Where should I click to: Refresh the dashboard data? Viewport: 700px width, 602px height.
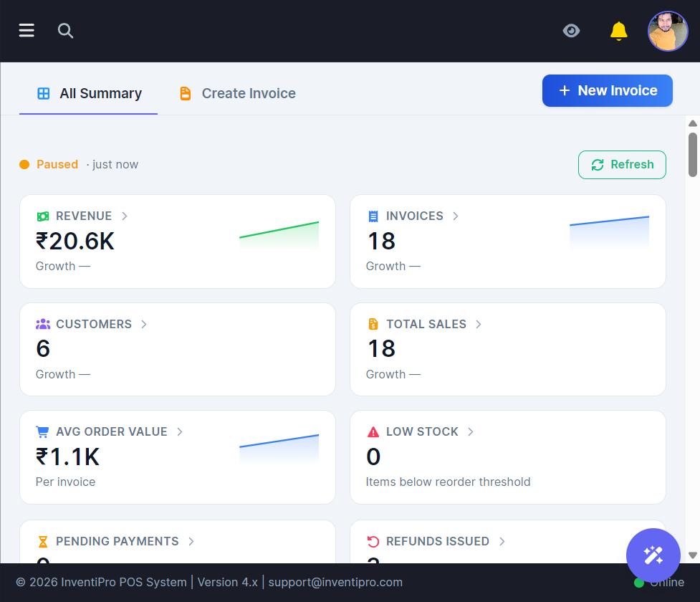pyautogui.click(x=622, y=165)
